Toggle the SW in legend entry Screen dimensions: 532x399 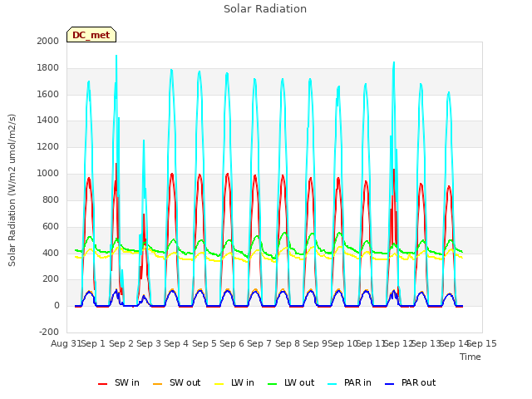pyautogui.click(x=119, y=382)
